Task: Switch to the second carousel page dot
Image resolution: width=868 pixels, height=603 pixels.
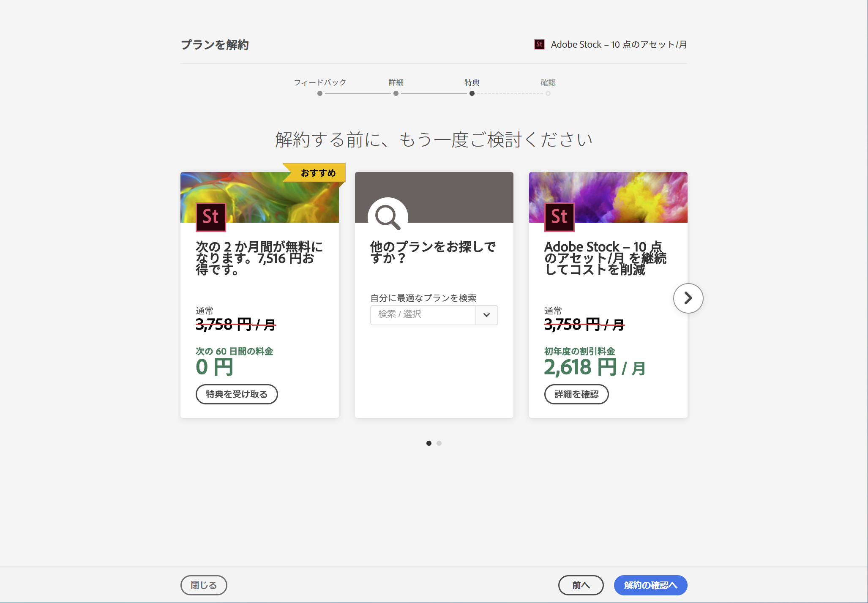Action: pyautogui.click(x=439, y=443)
